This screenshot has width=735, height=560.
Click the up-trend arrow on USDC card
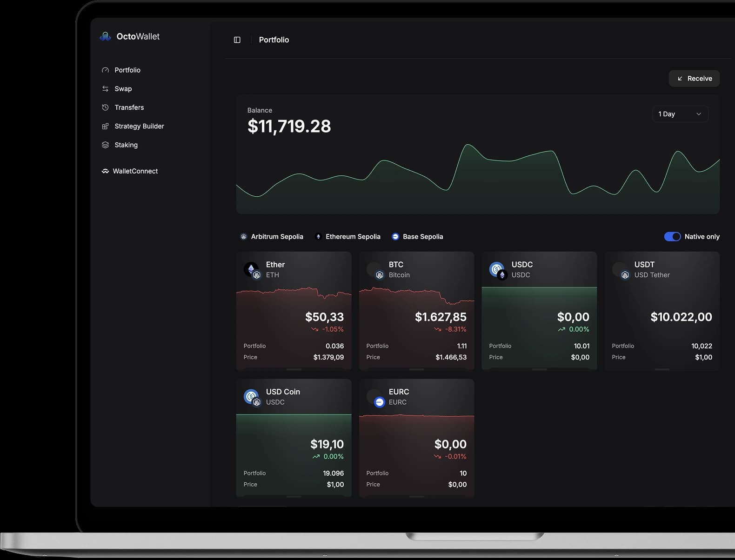(561, 329)
